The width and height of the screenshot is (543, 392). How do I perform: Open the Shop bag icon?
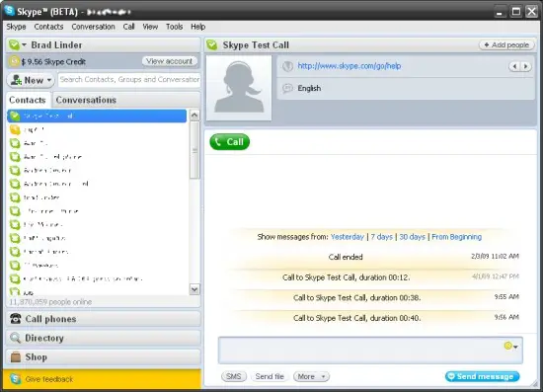(x=16, y=356)
